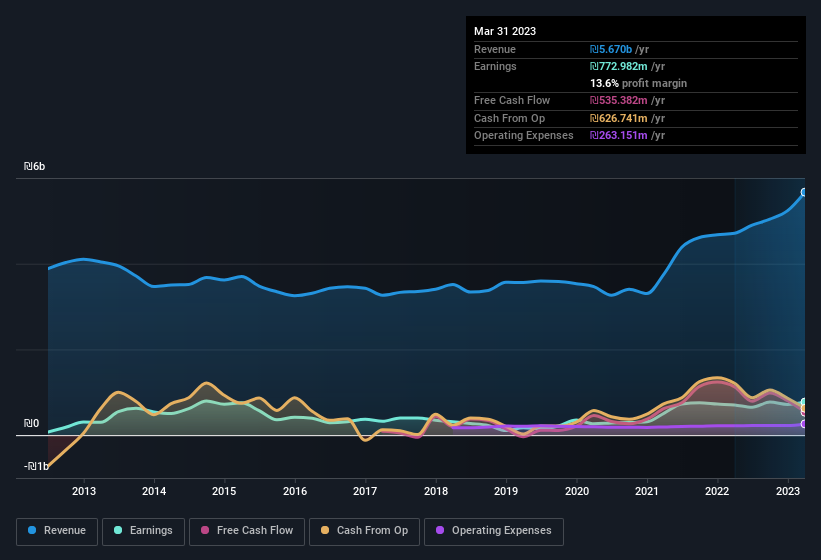Screen dimensions: 821x560
Task: Hide the Earnings series via legend
Action: (144, 531)
